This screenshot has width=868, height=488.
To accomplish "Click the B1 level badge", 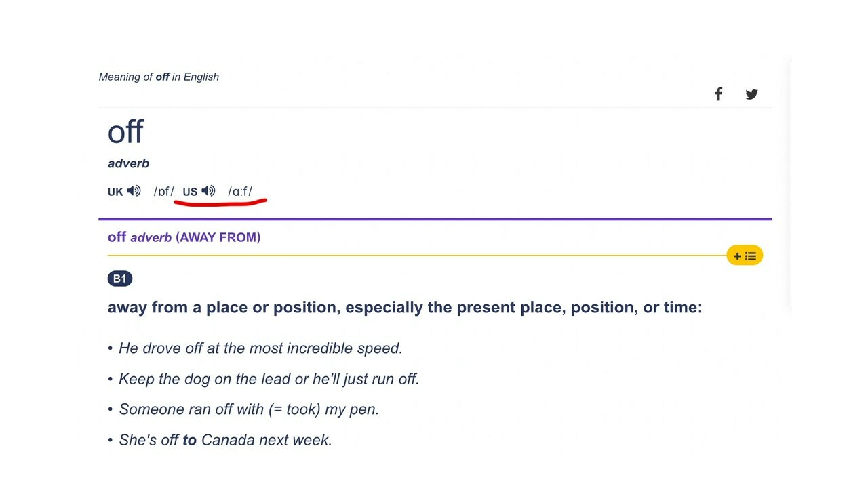I will pyautogui.click(x=120, y=279).
